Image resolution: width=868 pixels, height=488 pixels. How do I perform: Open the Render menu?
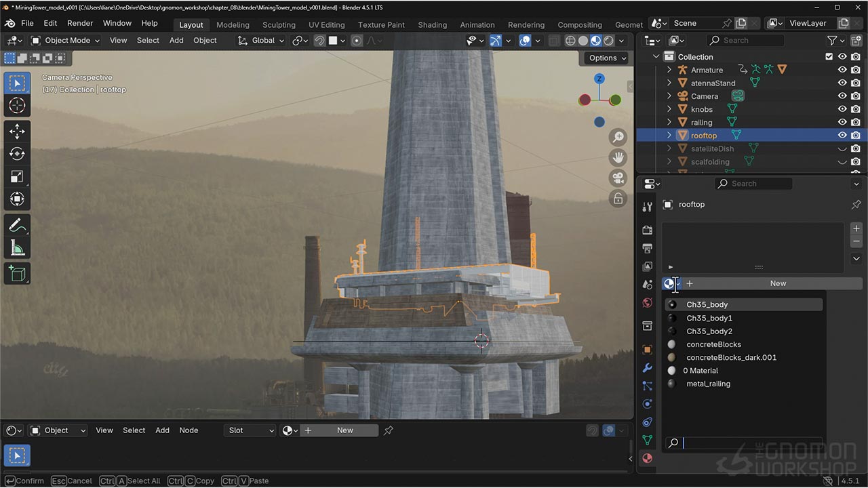[x=80, y=23]
